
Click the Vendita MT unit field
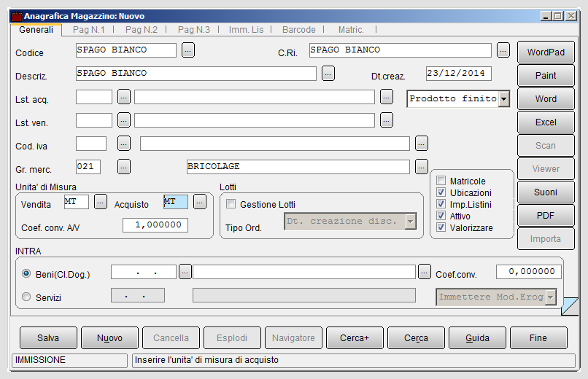pos(77,202)
